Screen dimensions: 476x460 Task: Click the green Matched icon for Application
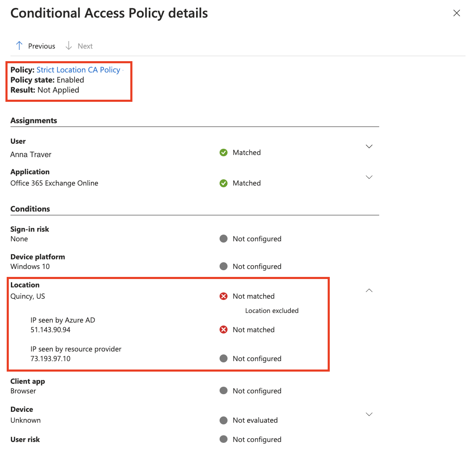tap(224, 183)
